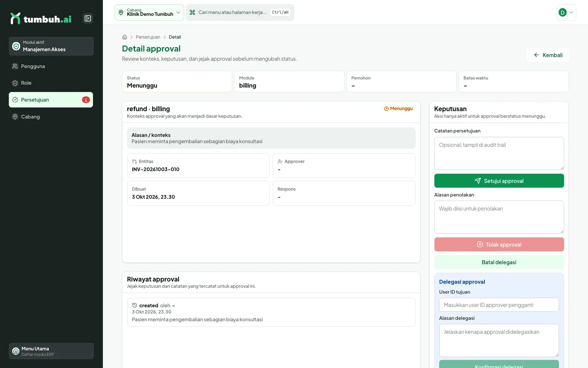Open Menu Utama module list
588x368 pixels.
click(51, 351)
